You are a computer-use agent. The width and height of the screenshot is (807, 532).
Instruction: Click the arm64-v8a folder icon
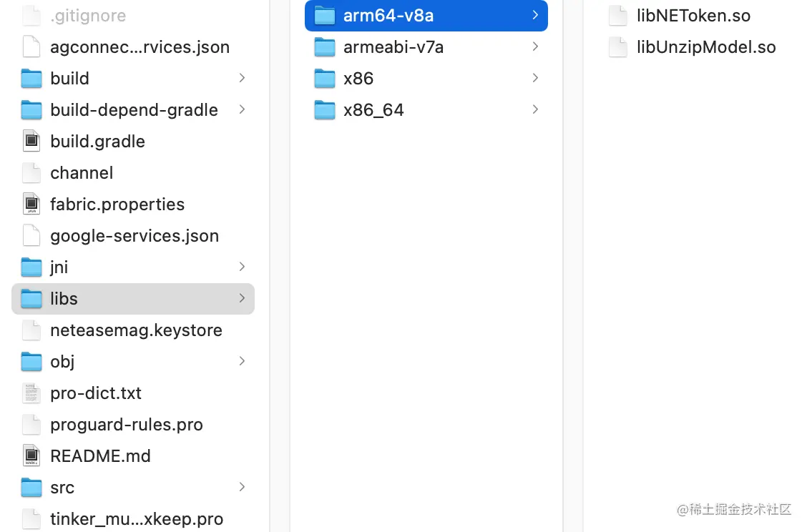[x=325, y=16]
